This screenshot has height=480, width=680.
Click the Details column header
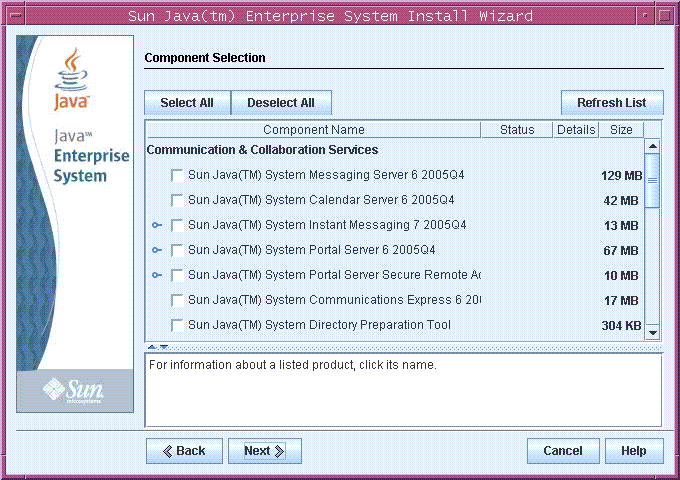(x=576, y=130)
